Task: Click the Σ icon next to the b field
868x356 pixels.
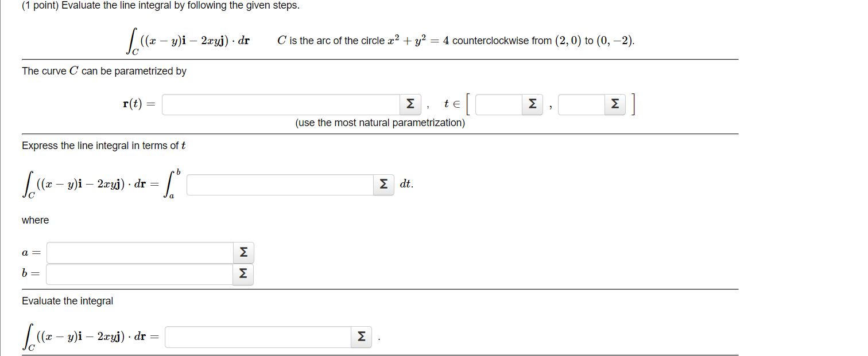Action: (242, 274)
